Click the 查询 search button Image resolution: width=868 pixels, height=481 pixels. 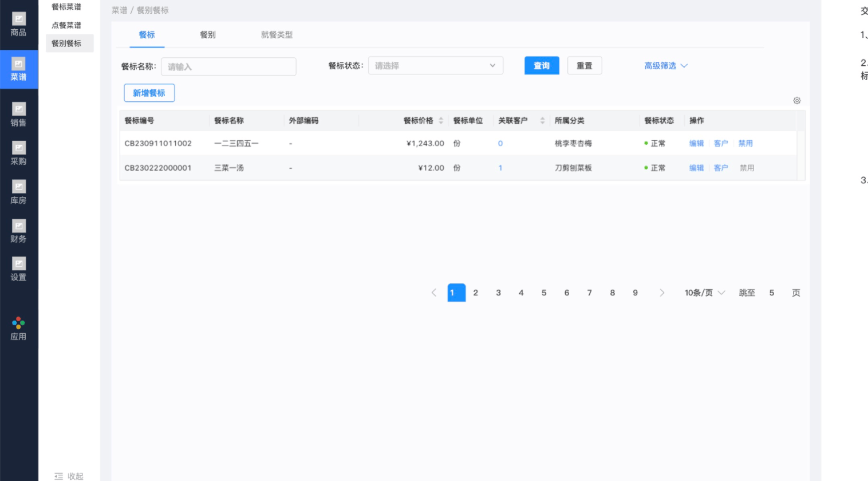542,66
